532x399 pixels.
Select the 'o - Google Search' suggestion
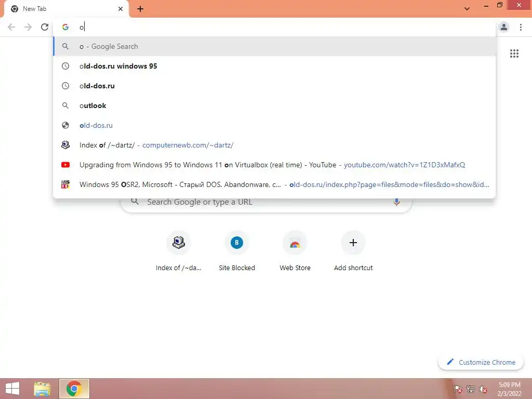pos(274,46)
